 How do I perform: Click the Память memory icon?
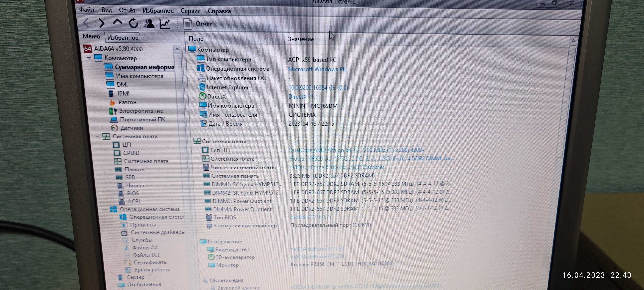[x=118, y=170]
